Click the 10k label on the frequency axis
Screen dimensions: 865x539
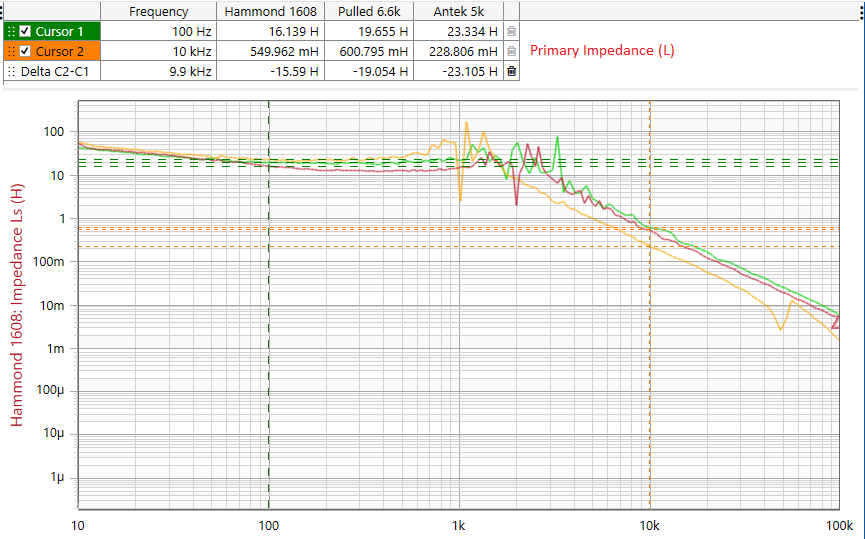[649, 526]
